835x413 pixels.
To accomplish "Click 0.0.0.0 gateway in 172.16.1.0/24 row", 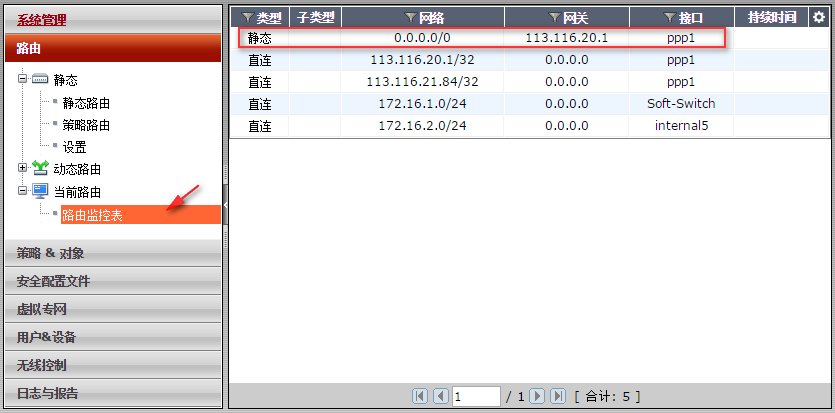I will [x=567, y=104].
